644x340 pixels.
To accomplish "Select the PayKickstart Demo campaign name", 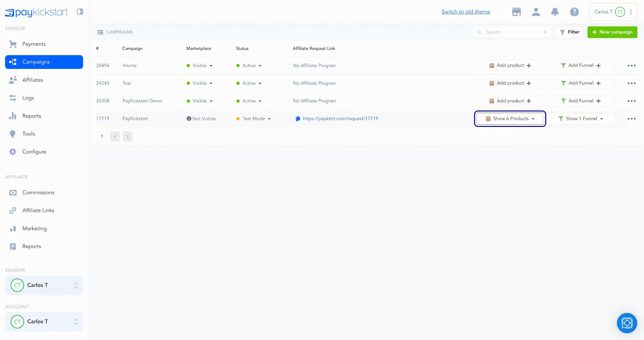I will point(142,101).
